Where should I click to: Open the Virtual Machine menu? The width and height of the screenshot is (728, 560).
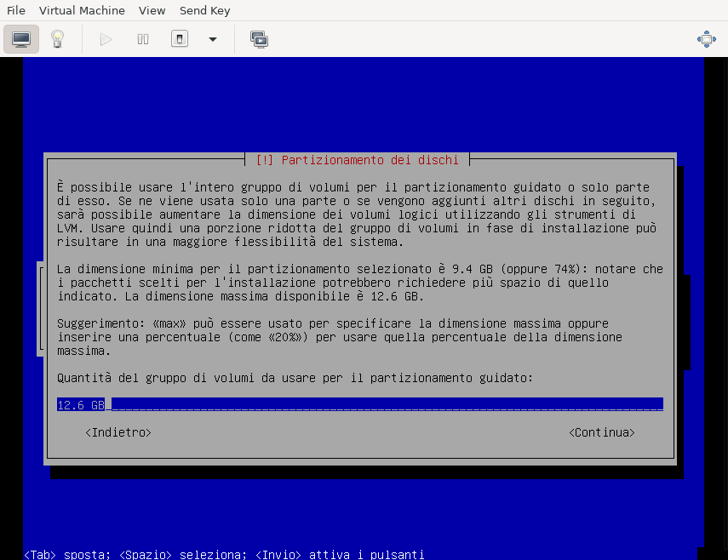coord(82,10)
